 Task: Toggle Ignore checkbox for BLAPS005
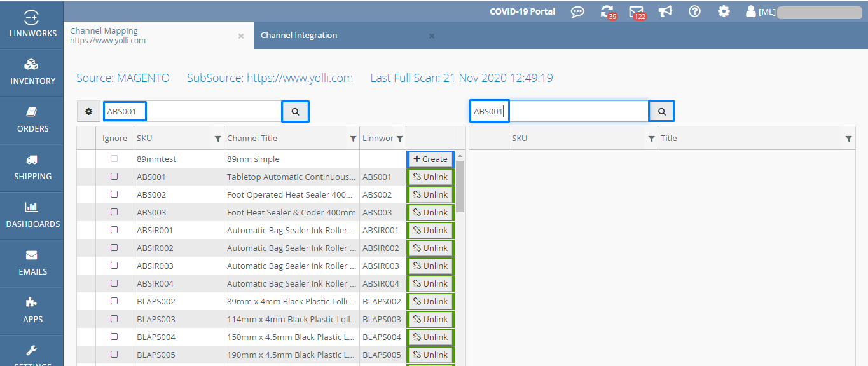click(x=114, y=355)
